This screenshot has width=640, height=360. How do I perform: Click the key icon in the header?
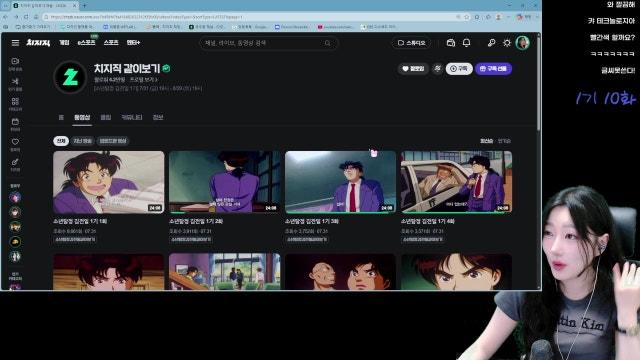[491, 43]
